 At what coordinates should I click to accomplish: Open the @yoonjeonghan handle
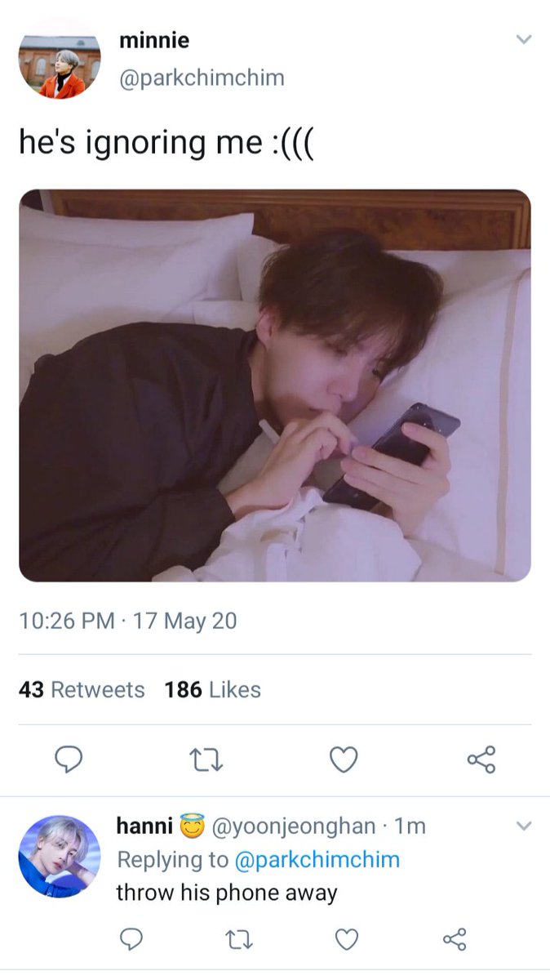[294, 826]
